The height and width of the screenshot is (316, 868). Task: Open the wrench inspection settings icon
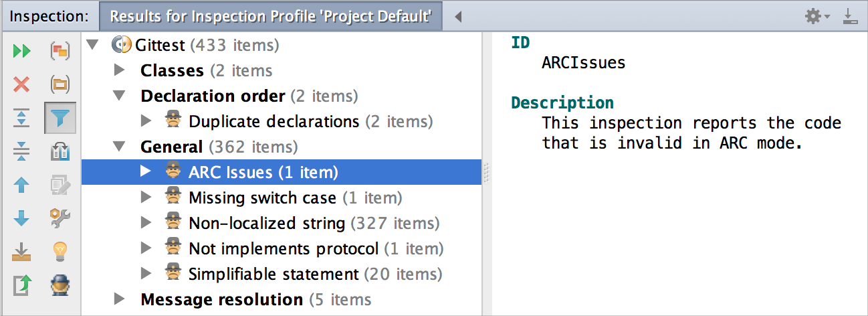[60, 218]
